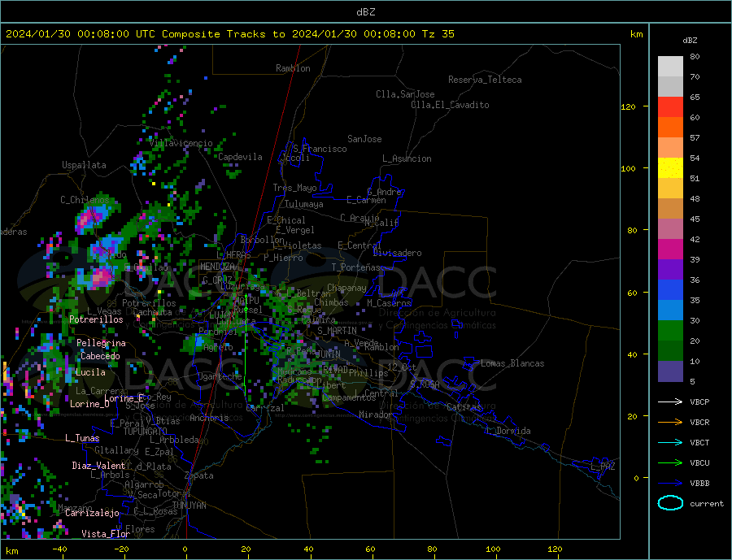The image size is (732, 560).
Task: Click the white VBCP arrow legend icon
Action: (670, 402)
